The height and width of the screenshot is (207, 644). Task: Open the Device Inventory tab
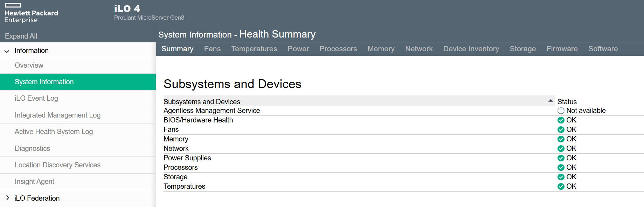point(471,49)
